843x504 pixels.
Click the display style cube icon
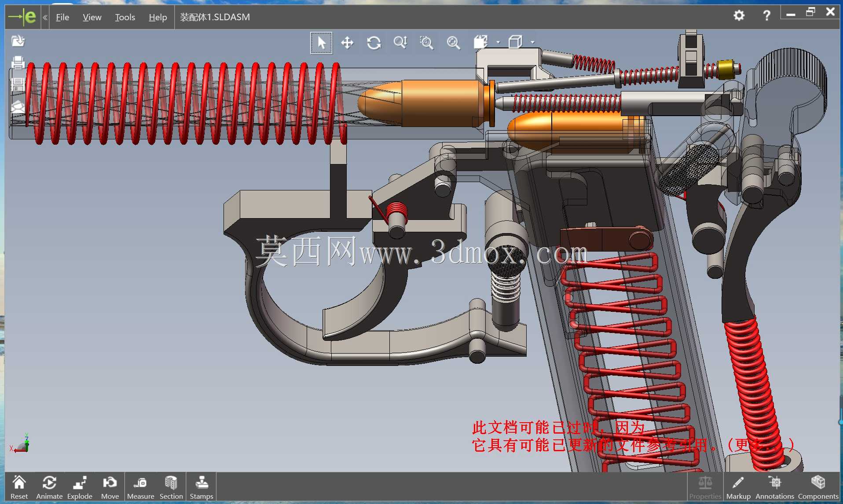pyautogui.click(x=480, y=42)
